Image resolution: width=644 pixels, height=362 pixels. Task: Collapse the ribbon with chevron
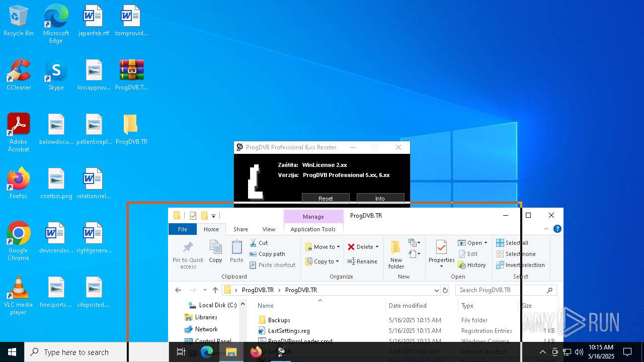click(x=546, y=229)
